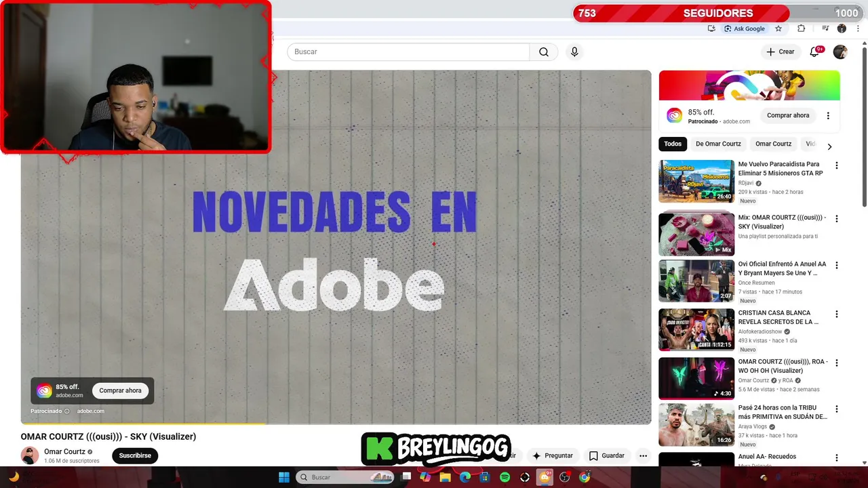This screenshot has height=488, width=868.
Task: Select the Omar Courtz filter chip
Action: pyautogui.click(x=773, y=144)
